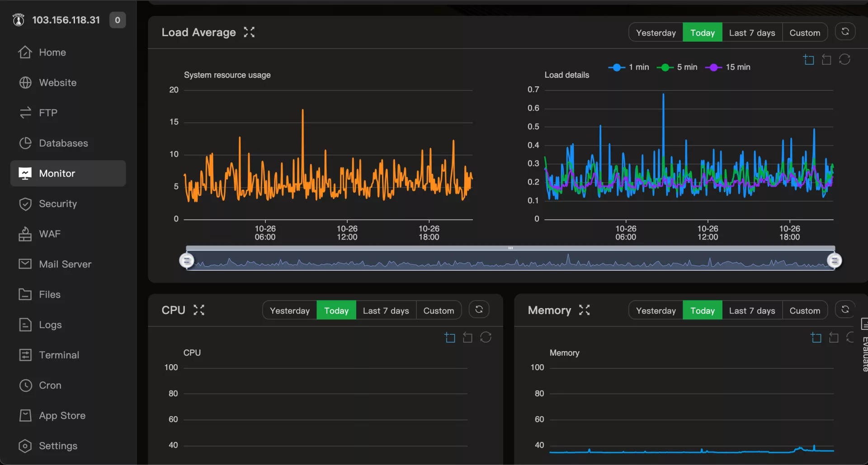The image size is (868, 465).
Task: Show Last 7 days CPU data
Action: coord(386,310)
